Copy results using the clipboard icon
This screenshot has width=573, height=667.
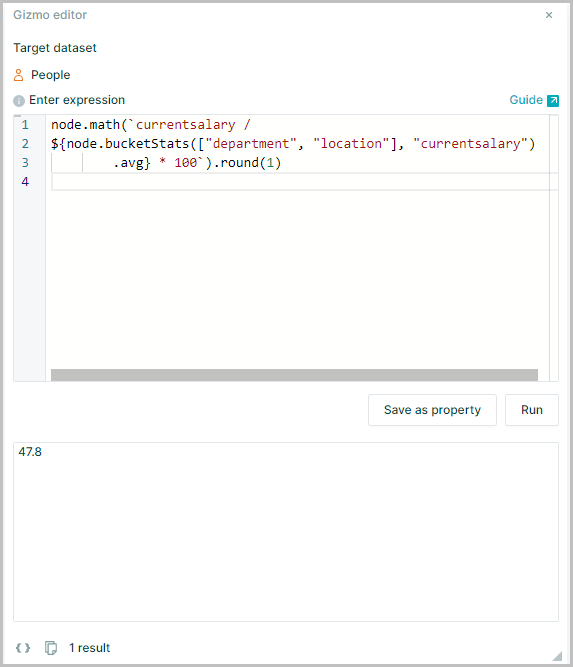[51, 648]
